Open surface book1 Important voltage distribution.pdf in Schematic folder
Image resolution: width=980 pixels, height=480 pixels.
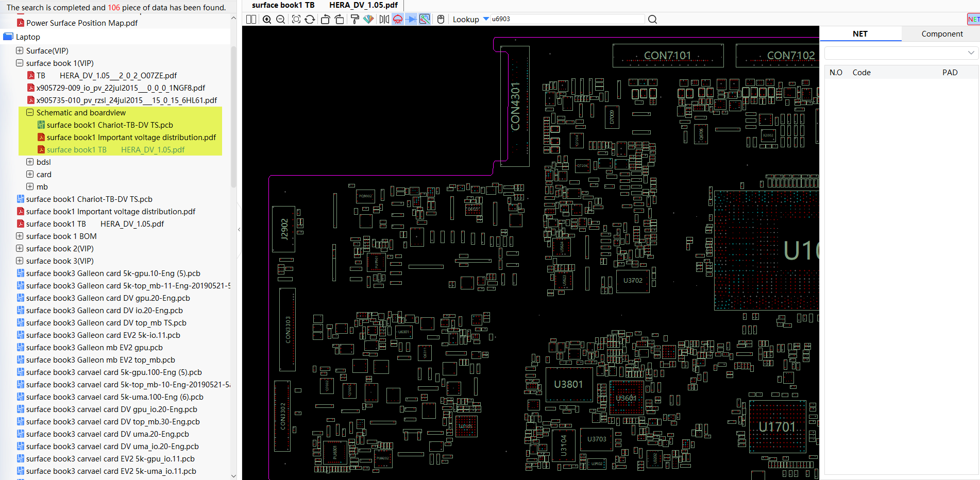pyautogui.click(x=131, y=138)
